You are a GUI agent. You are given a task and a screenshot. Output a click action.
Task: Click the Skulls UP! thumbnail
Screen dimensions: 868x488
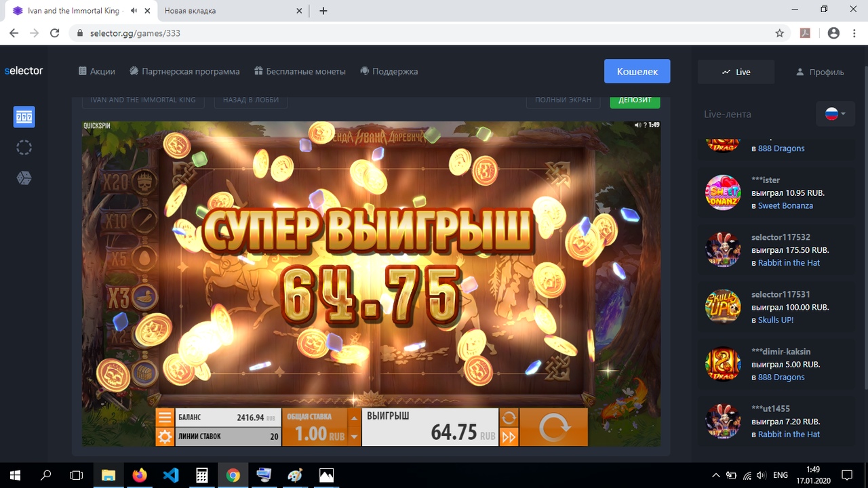click(723, 307)
